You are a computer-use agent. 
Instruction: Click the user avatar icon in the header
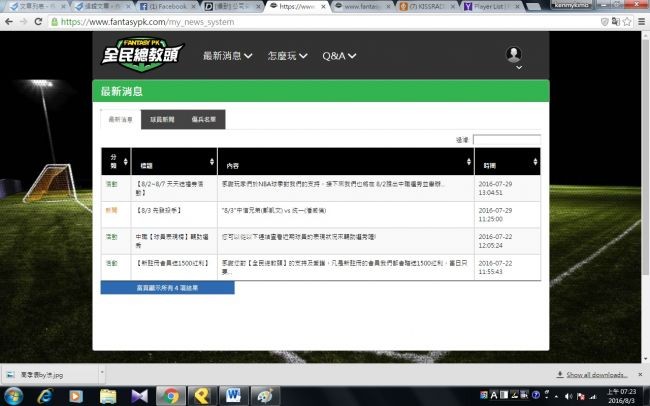(x=514, y=54)
